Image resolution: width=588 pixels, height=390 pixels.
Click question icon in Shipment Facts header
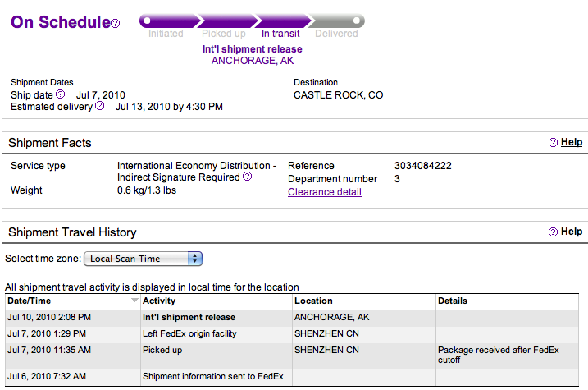553,143
